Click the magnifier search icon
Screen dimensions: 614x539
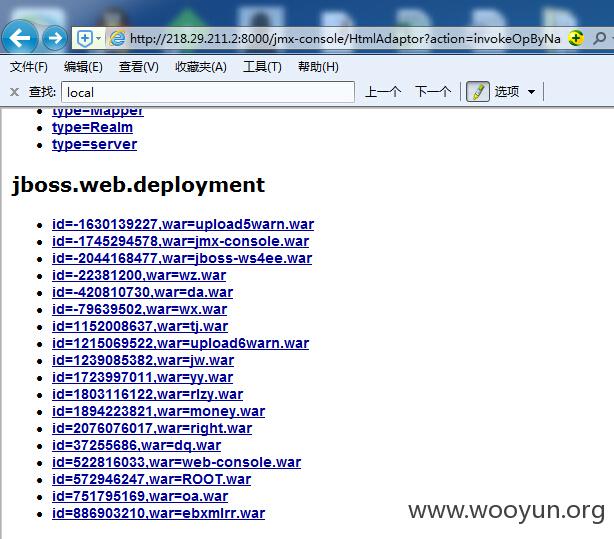599,38
